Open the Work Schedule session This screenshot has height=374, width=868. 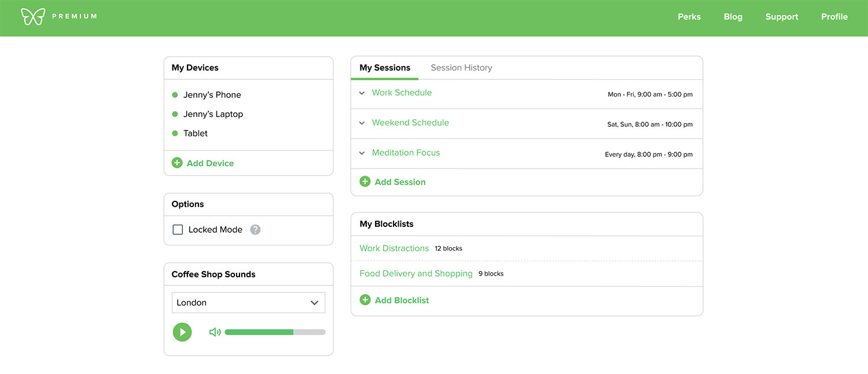coord(402,93)
